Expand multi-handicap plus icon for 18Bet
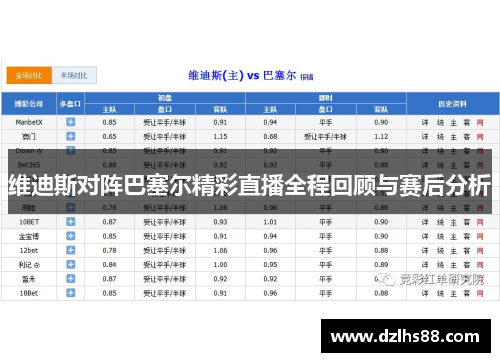The height and width of the screenshot is (362, 500). 71,293
